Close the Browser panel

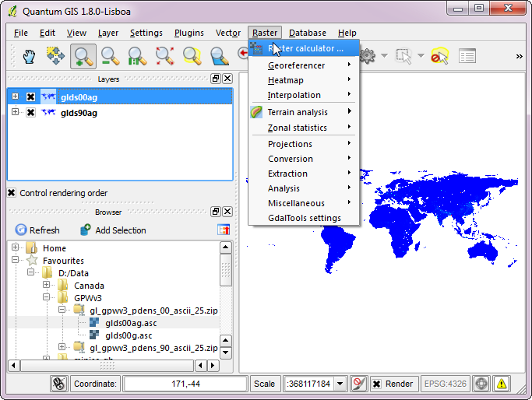[227, 212]
